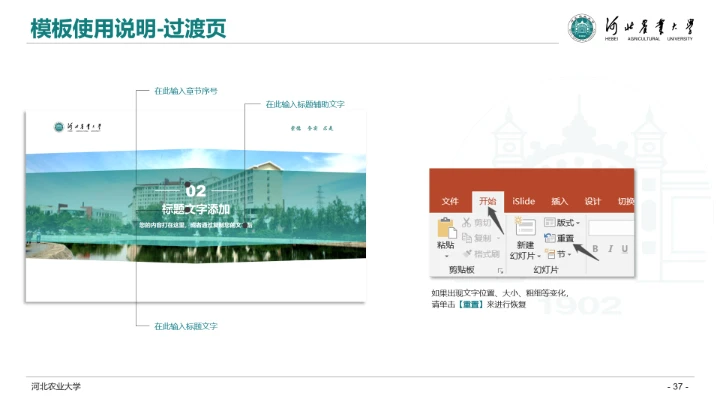Image resolution: width=720 pixels, height=405 pixels.
Task: Click the Hebei Agricultural University logo
Action: click(631, 28)
